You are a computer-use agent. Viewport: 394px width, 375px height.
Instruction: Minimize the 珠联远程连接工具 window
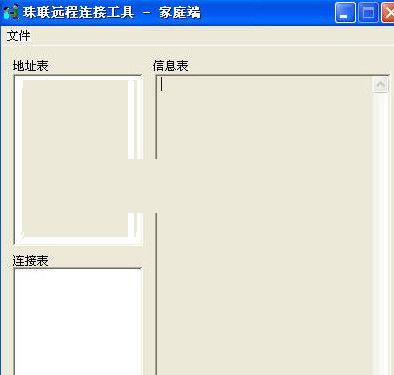pyautogui.click(x=345, y=13)
